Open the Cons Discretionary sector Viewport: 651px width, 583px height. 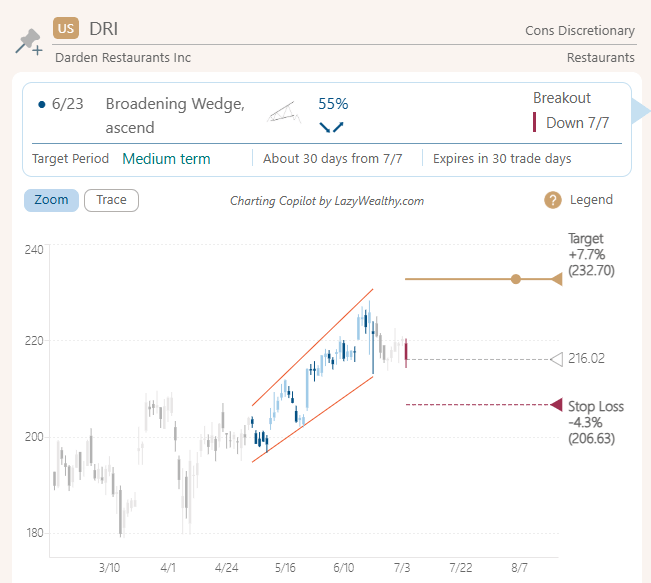click(x=580, y=31)
